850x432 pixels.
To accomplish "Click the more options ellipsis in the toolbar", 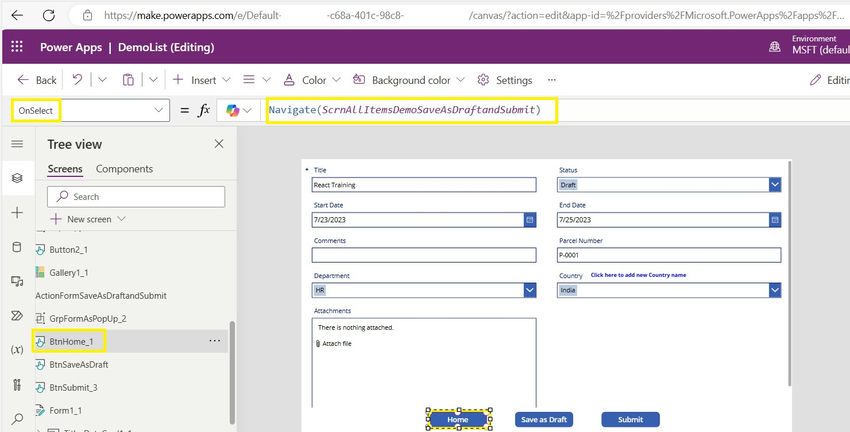I will pos(552,80).
